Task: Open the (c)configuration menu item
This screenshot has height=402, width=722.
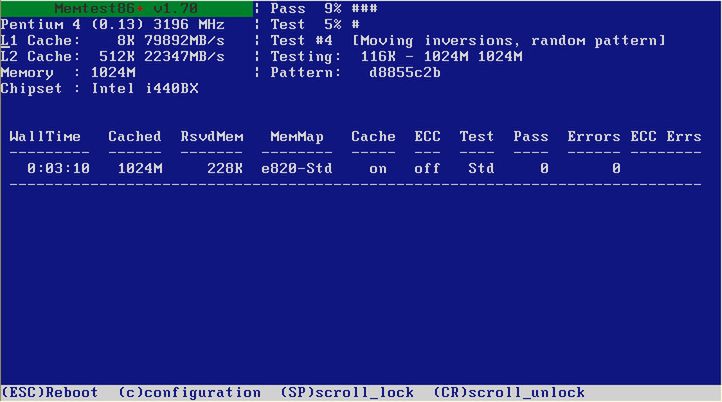Action: pos(190,392)
